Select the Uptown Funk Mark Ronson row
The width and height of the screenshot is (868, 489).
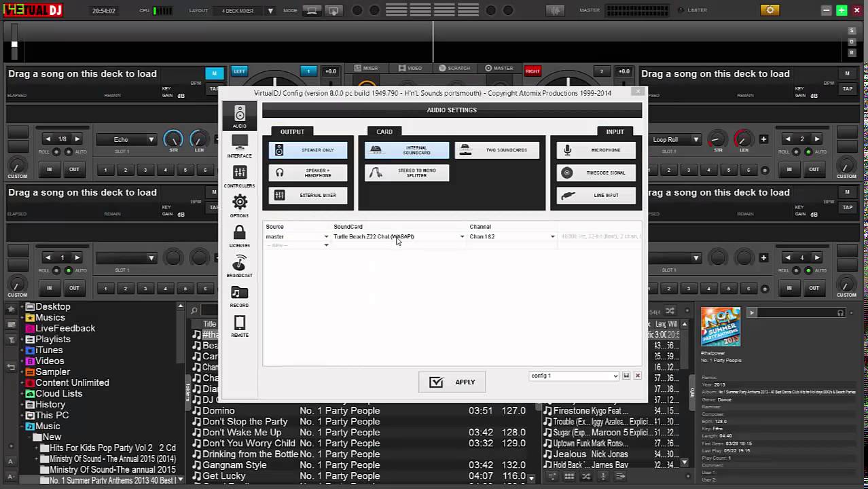pyautogui.click(x=610, y=443)
